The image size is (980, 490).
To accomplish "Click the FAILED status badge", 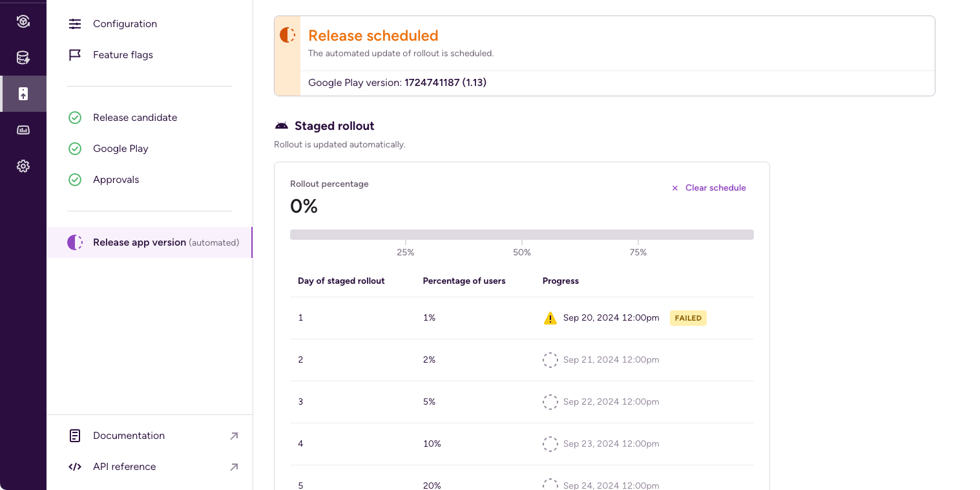I will click(688, 318).
